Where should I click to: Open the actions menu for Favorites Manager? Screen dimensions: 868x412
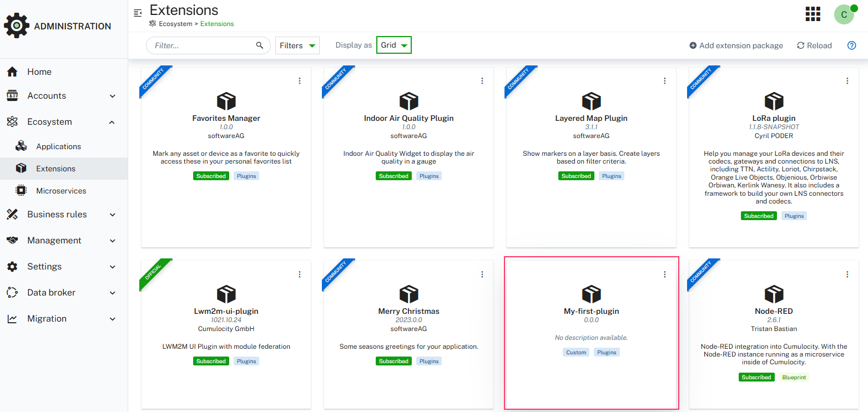click(300, 81)
